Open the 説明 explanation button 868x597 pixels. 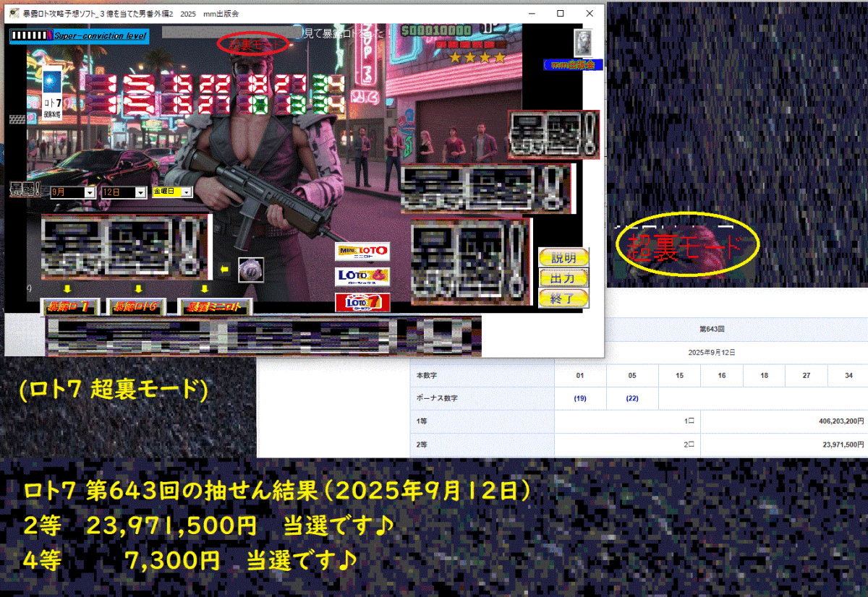coord(563,257)
